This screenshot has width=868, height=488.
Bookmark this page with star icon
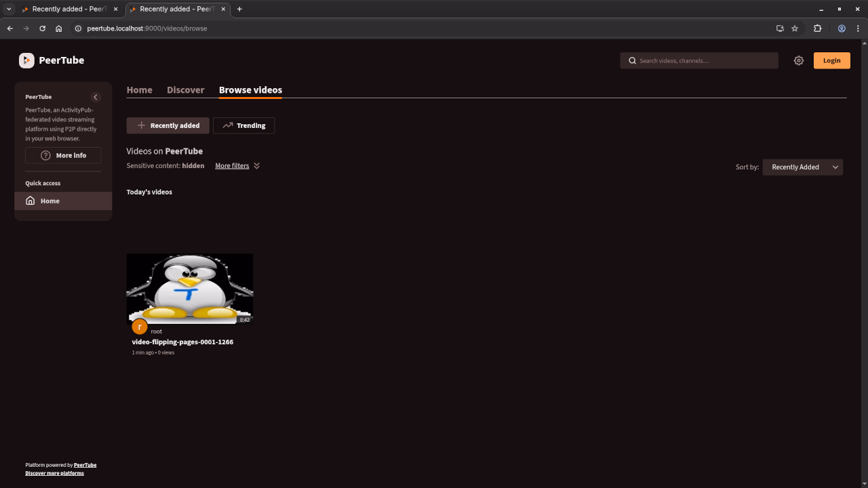[795, 28]
